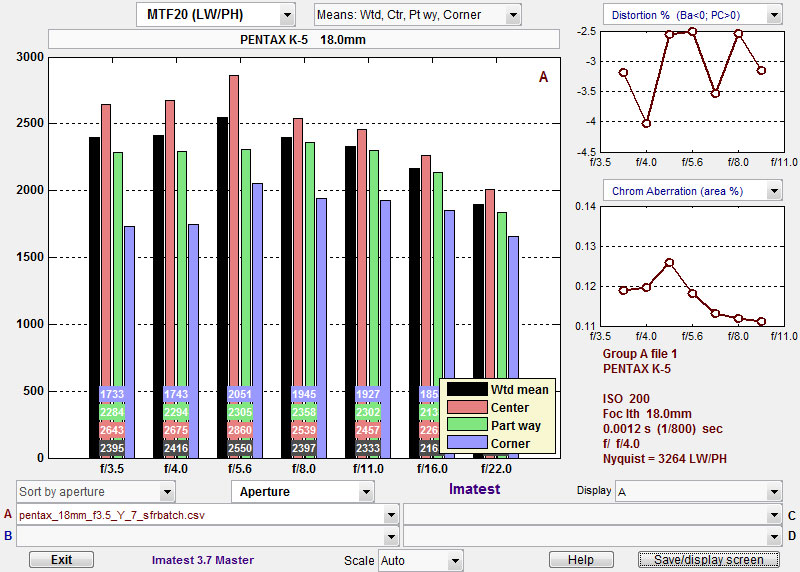Click the Imatest 3.7 Master label

[x=203, y=560]
